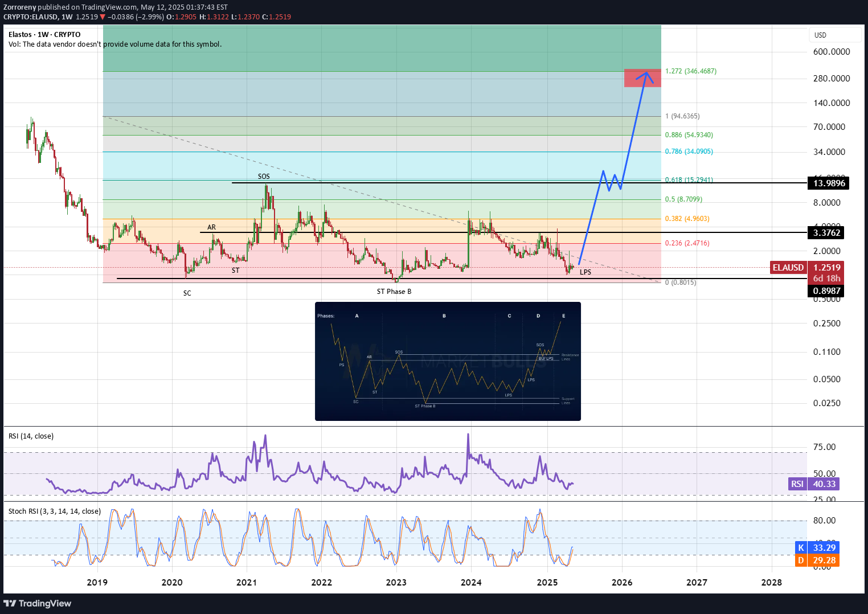Select the ST Phase B annotation
This screenshot has height=614, width=868.
tap(394, 292)
